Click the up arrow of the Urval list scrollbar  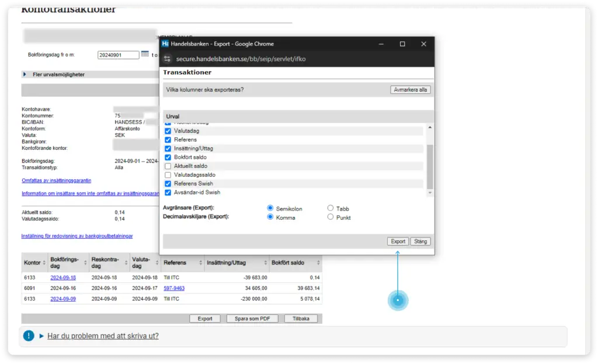pos(430,128)
